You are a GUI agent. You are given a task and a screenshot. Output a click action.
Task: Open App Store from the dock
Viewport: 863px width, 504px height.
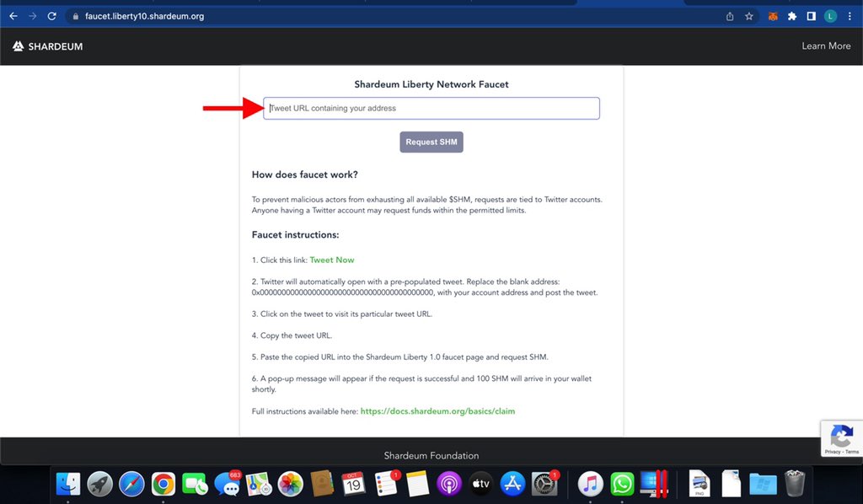coord(512,484)
